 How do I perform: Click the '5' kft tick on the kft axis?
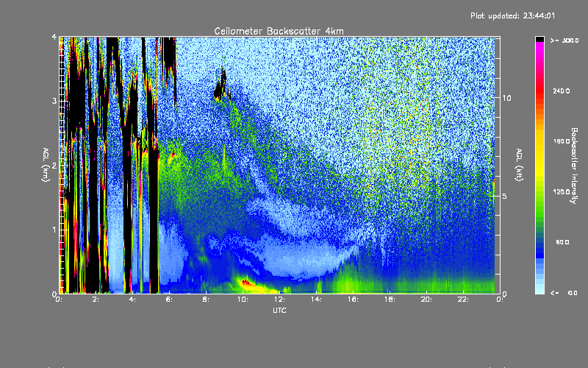pyautogui.click(x=505, y=196)
